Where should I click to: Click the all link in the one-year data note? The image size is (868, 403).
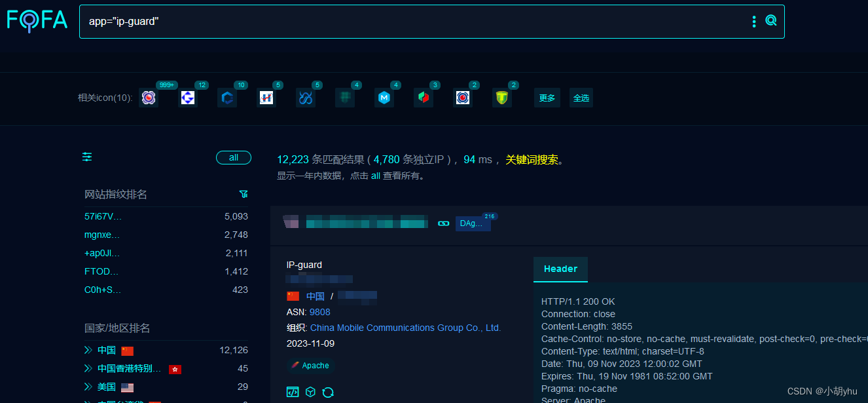[375, 176]
